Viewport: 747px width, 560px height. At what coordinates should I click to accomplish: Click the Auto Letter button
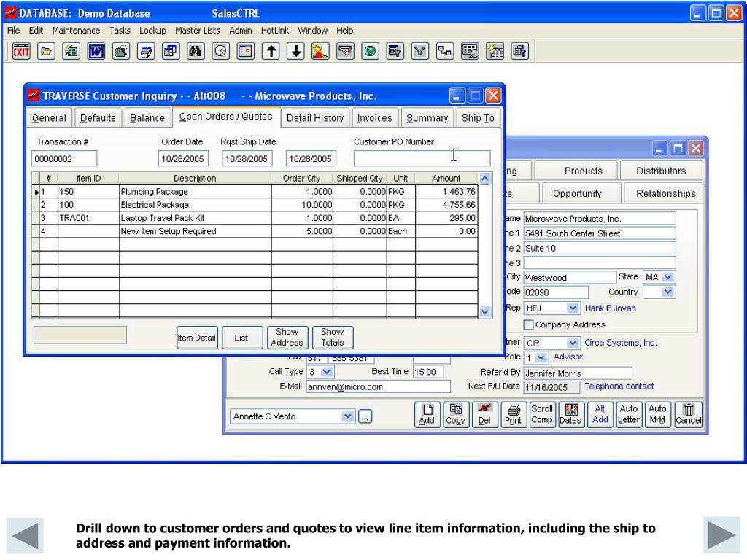coord(628,414)
